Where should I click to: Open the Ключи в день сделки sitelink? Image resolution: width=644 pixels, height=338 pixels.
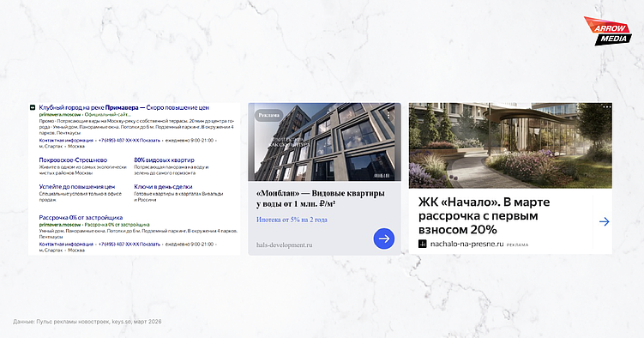tap(163, 186)
